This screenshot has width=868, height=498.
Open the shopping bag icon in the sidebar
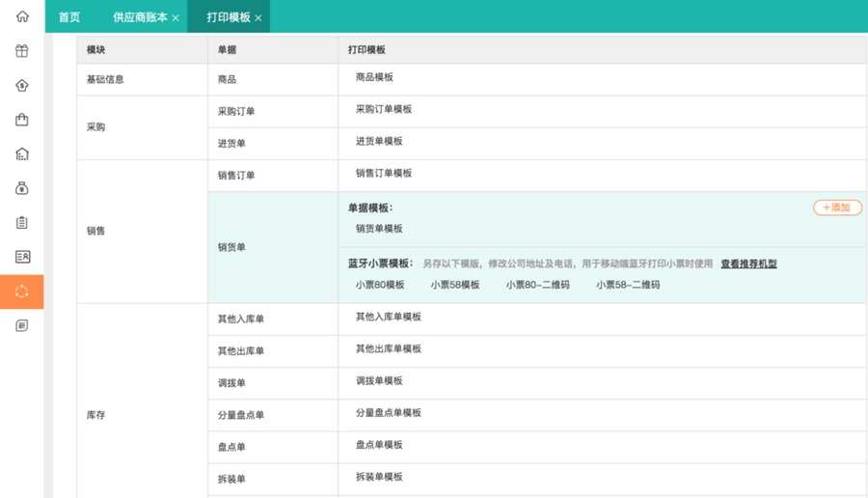(x=22, y=120)
